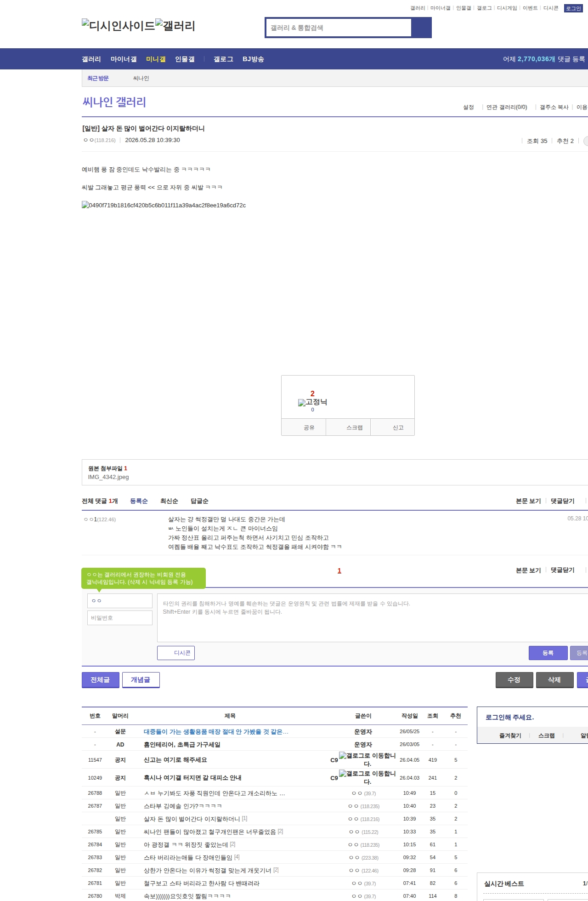Go to comment page 1
The height and width of the screenshot is (901, 588).
pyautogui.click(x=339, y=570)
